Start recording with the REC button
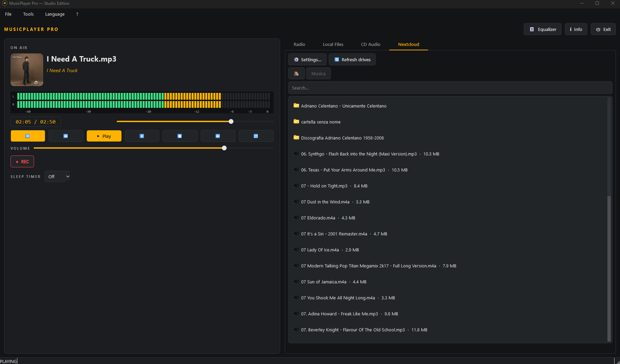Image resolution: width=620 pixels, height=364 pixels. pos(22,162)
